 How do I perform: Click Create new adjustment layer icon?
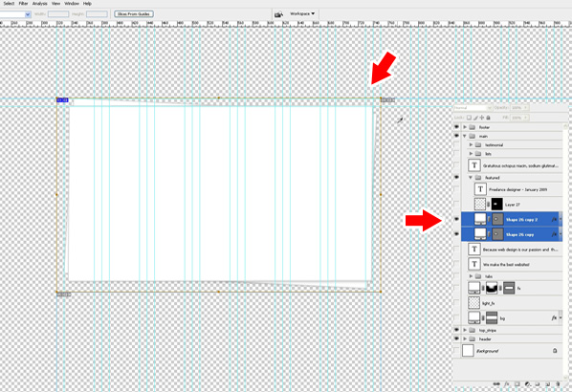tap(527, 384)
